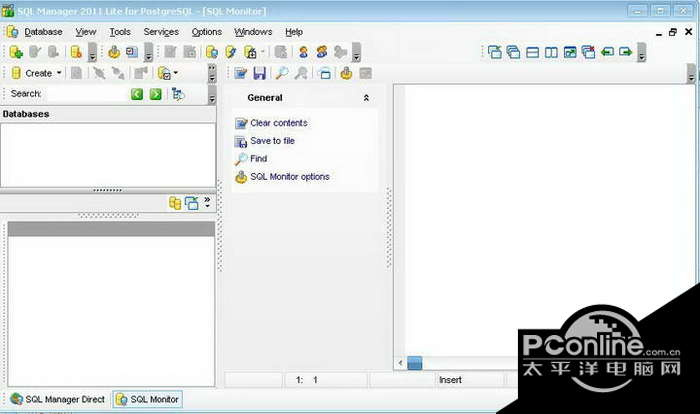The height and width of the screenshot is (414, 700).
Task: Open the search bar overflow options arrow
Action: tap(212, 94)
